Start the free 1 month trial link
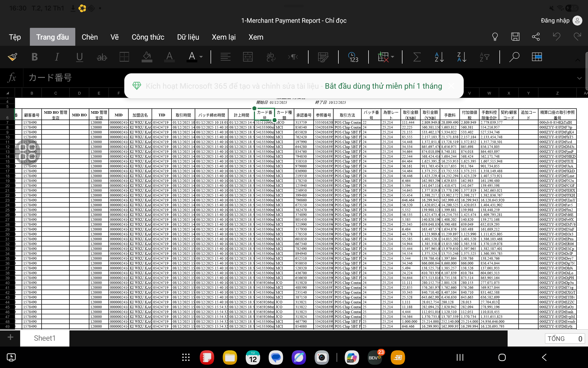Viewport: 588px width, 368px height. (383, 86)
